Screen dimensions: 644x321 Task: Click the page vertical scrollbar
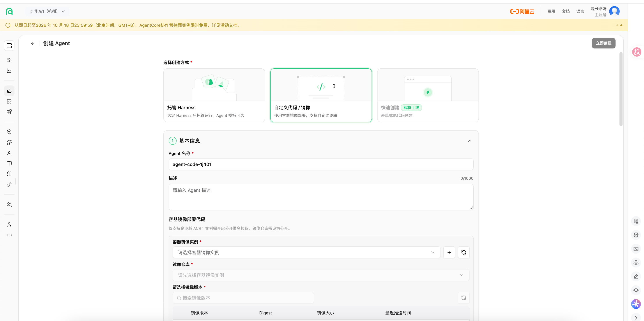point(621,89)
